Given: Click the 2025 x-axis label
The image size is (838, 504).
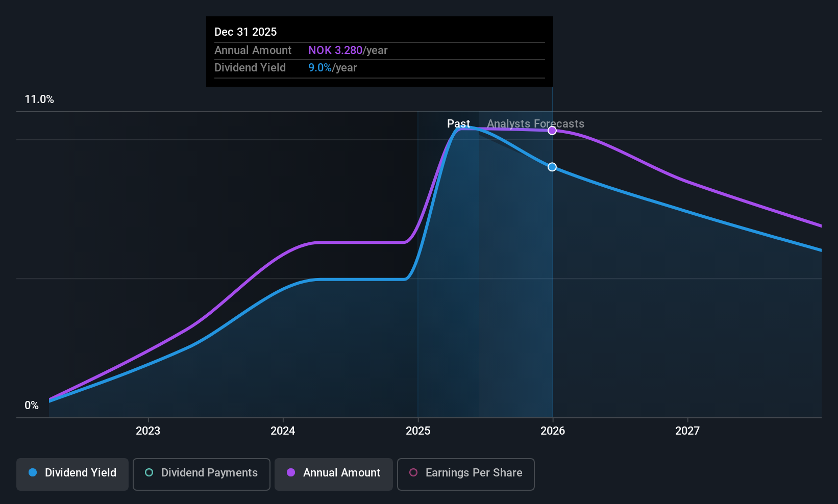Looking at the screenshot, I should click(418, 431).
